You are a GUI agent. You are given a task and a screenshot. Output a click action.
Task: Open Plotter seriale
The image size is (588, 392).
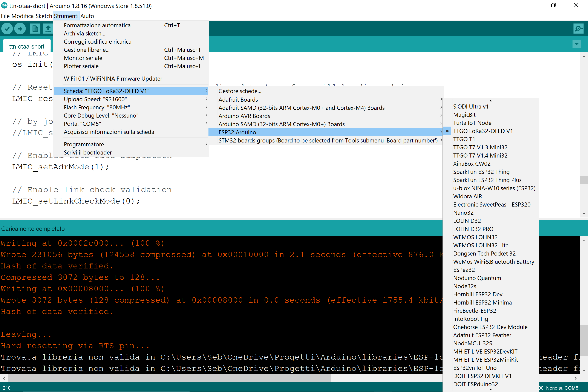point(131,66)
